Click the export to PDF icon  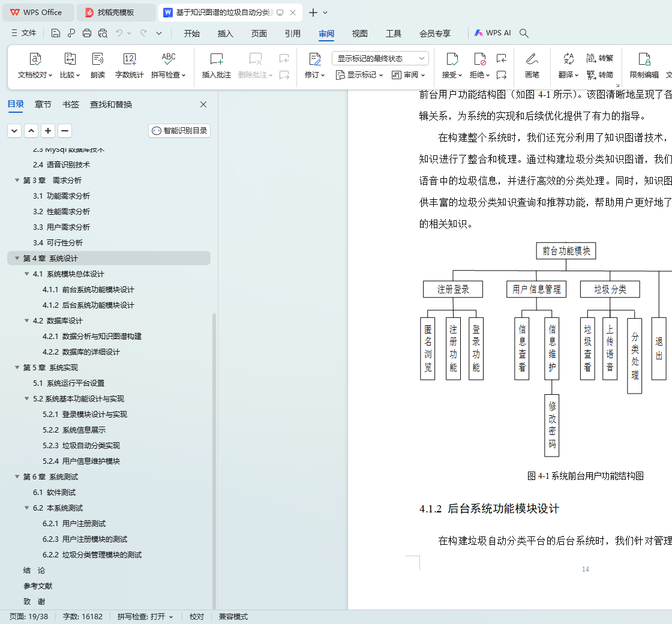[x=71, y=33]
